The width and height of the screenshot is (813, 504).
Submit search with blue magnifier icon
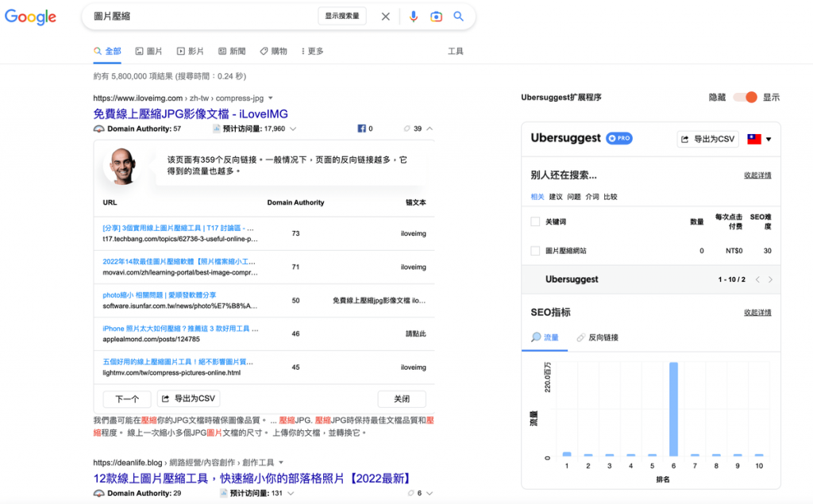458,16
